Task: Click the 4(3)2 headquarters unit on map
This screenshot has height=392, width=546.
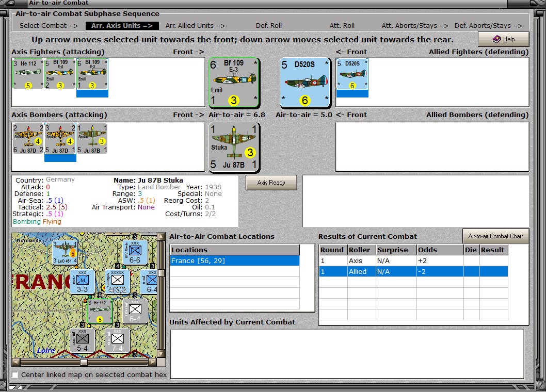Action: 117,281
